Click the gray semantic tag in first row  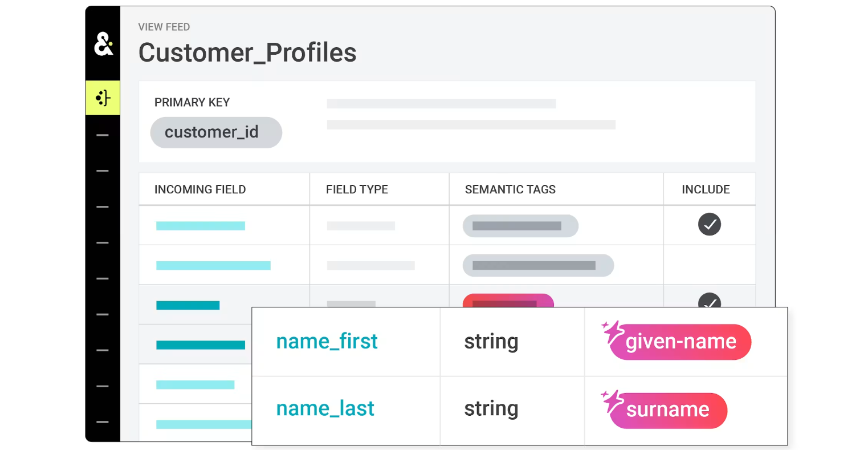point(520,226)
